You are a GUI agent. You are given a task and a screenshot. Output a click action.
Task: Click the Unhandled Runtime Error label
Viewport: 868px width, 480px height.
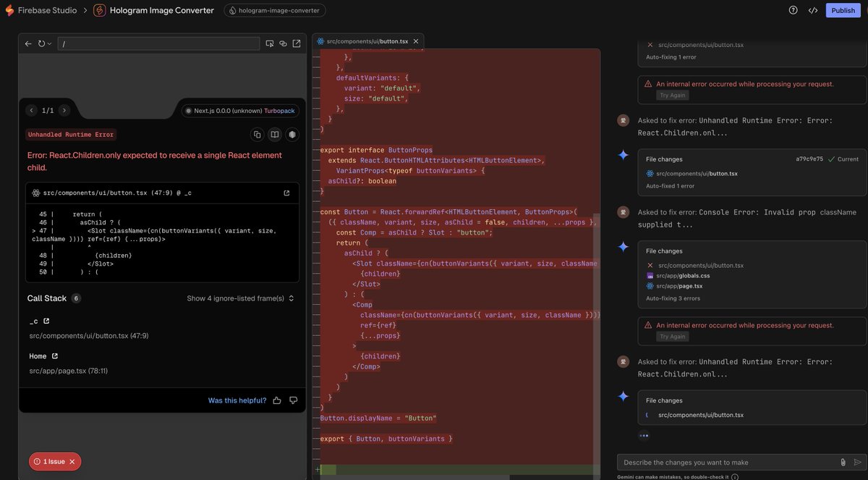[x=71, y=135]
